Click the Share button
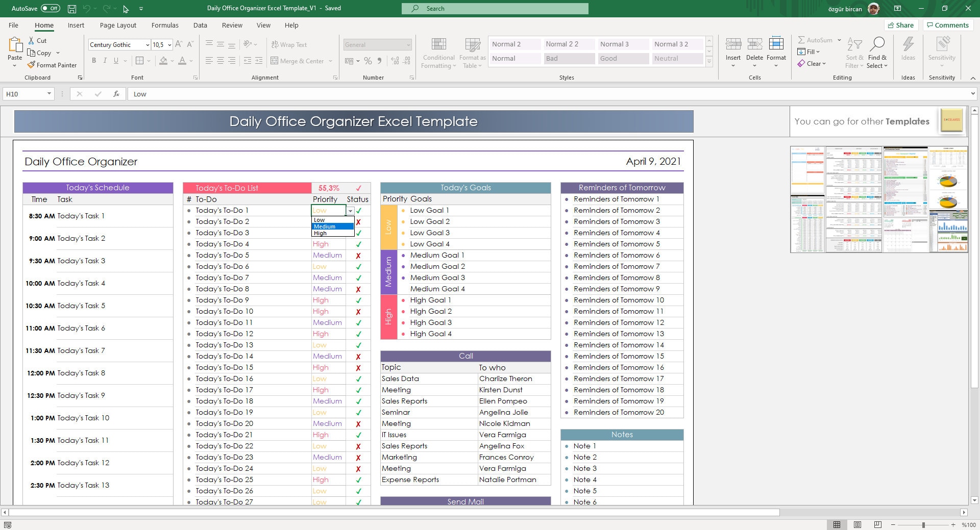The height and width of the screenshot is (530, 980). click(x=901, y=25)
